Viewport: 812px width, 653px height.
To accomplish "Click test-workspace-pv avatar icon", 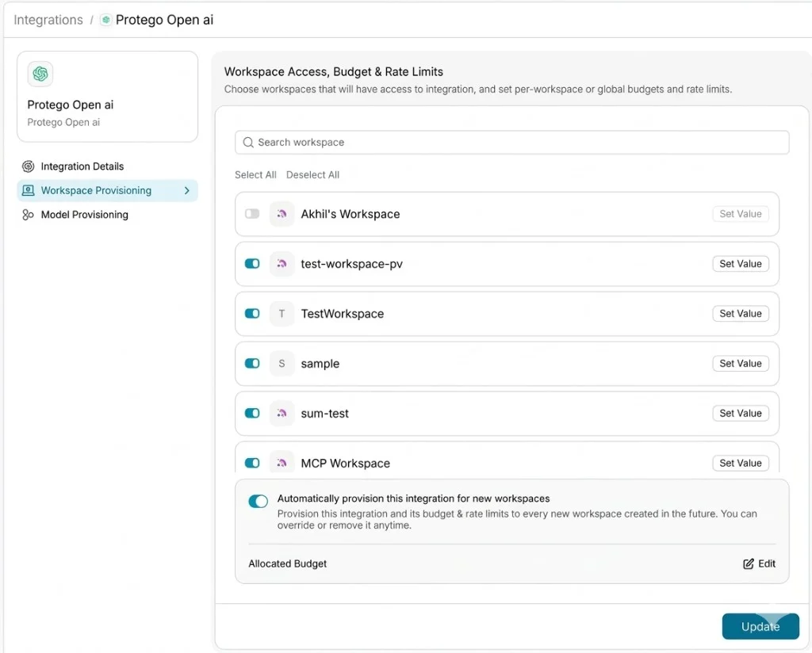I will pyautogui.click(x=282, y=263).
